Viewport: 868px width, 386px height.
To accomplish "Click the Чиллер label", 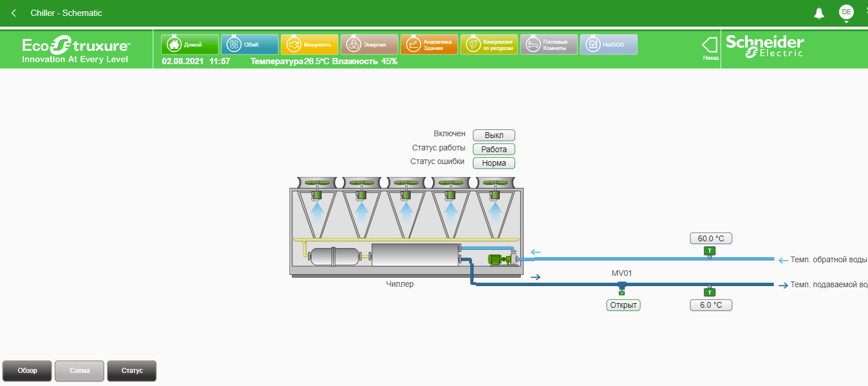I will click(x=400, y=284).
